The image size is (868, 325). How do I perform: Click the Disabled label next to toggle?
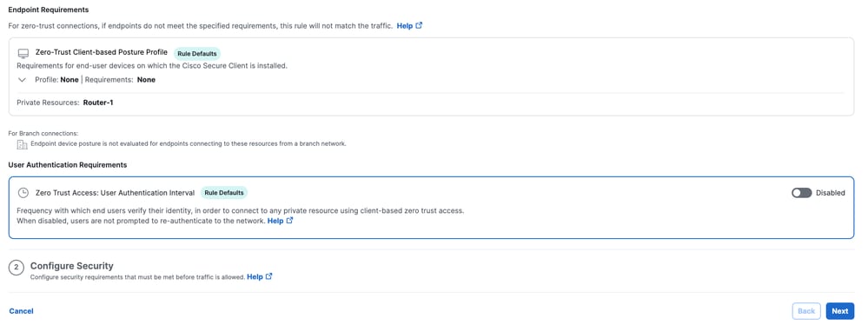[x=831, y=193]
